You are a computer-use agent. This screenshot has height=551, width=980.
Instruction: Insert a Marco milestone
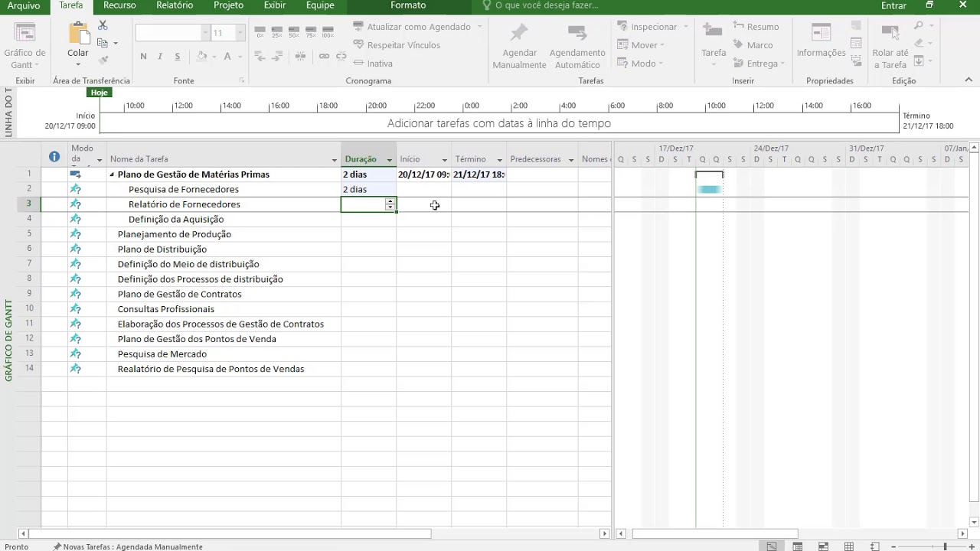(753, 45)
